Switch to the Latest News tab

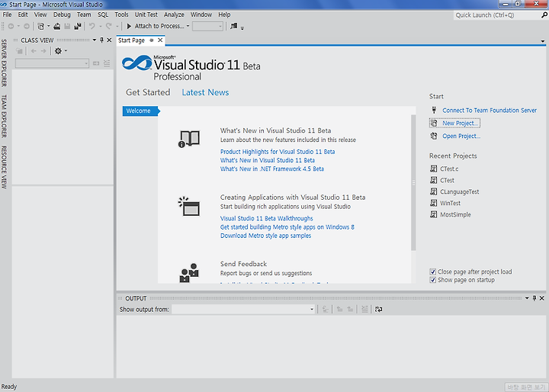click(x=205, y=92)
